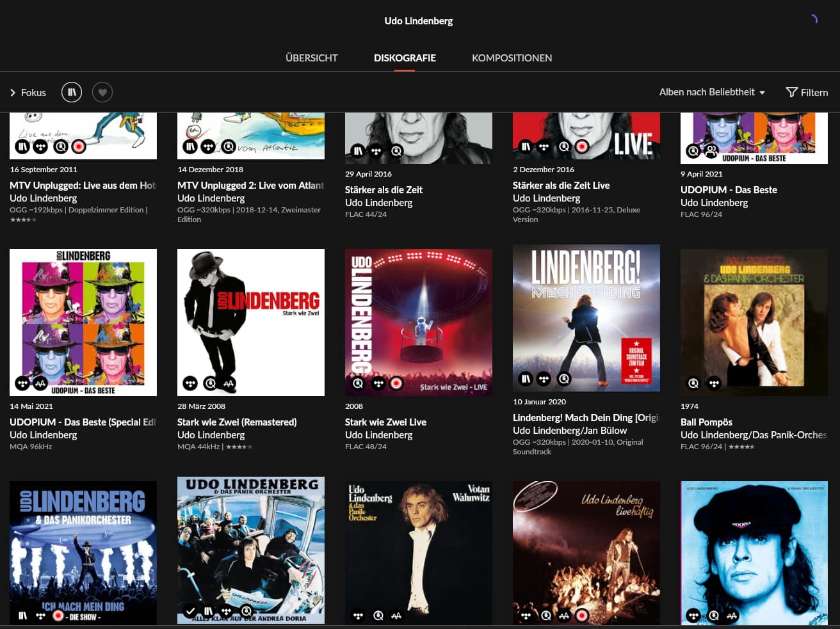
Task: Click artist link Udo Lindenberg/Jan Bülow
Action: tap(570, 430)
